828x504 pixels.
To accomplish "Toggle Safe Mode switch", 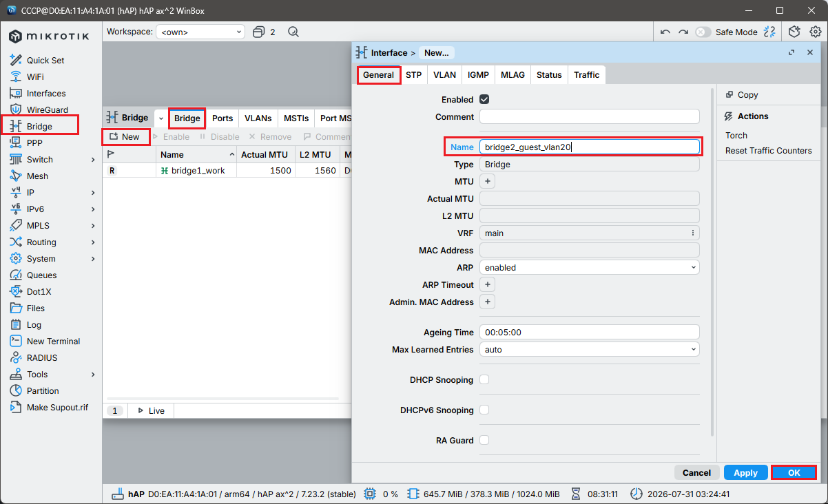I will pos(703,32).
